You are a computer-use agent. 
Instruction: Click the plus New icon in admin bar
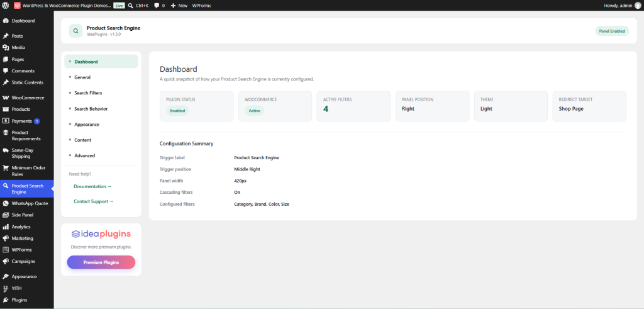tap(174, 6)
